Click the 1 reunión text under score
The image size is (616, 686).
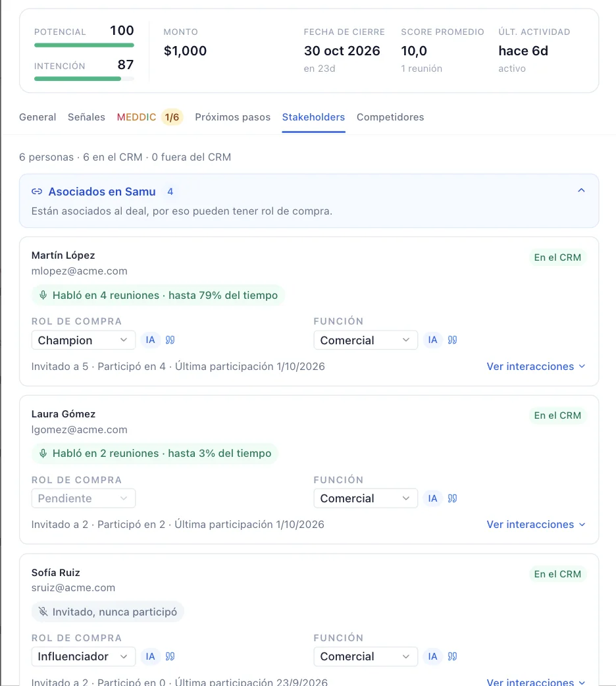[422, 68]
